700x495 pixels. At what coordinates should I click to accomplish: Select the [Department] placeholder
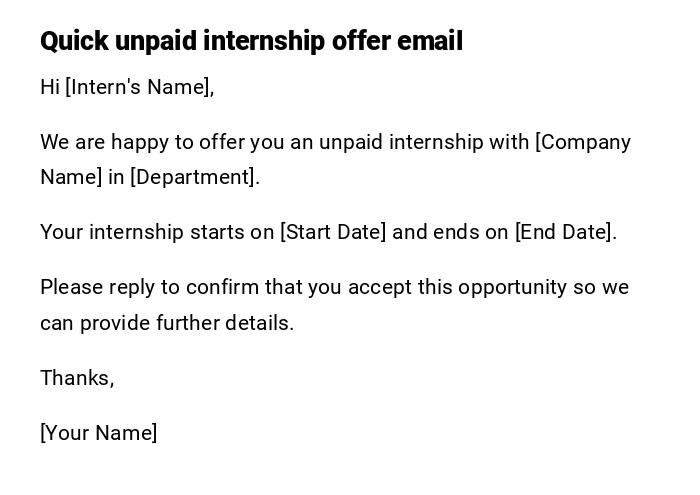[194, 177]
